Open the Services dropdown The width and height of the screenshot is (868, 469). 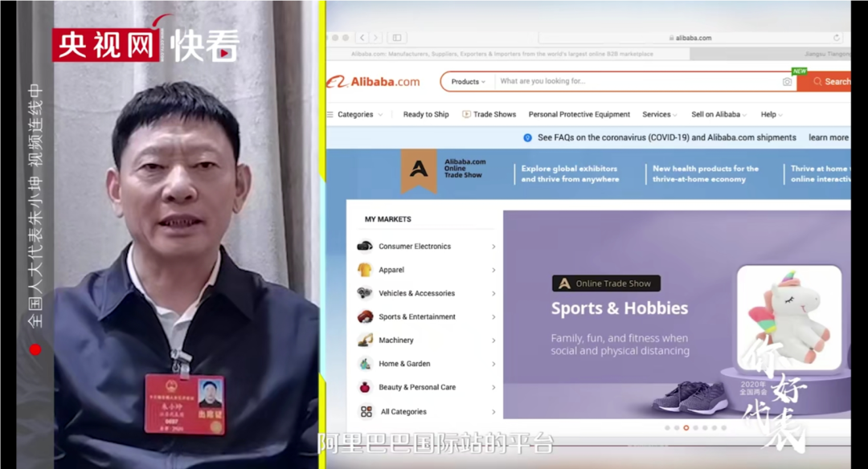click(659, 115)
